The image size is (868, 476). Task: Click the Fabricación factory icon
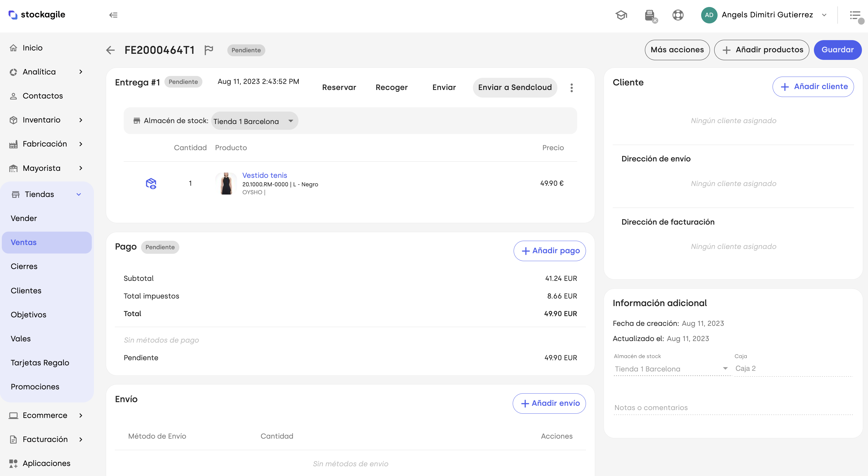(x=13, y=144)
